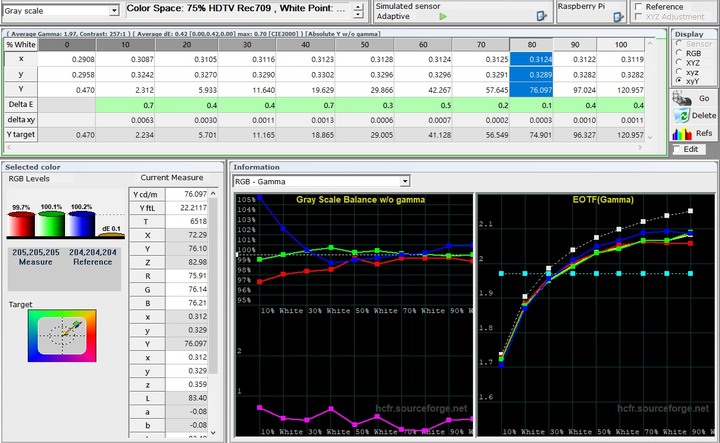Click Current Measure list scroll down arrow
Image resolution: width=720 pixels, height=443 pixels.
pyautogui.click(x=213, y=432)
